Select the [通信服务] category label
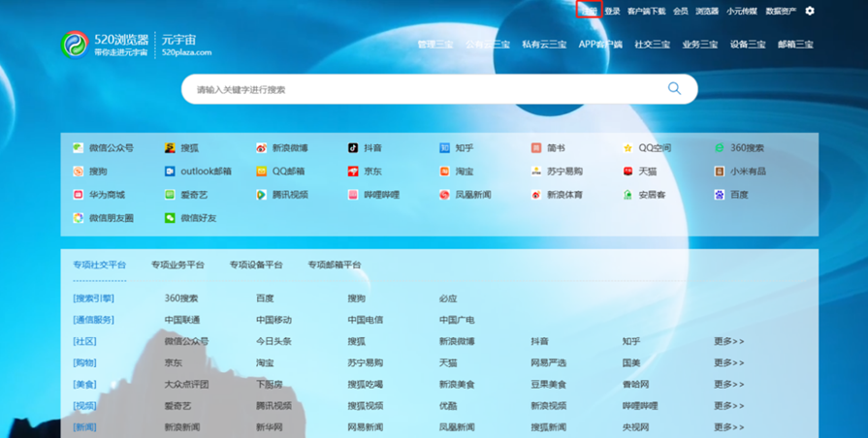The height and width of the screenshot is (438, 868). [x=93, y=320]
